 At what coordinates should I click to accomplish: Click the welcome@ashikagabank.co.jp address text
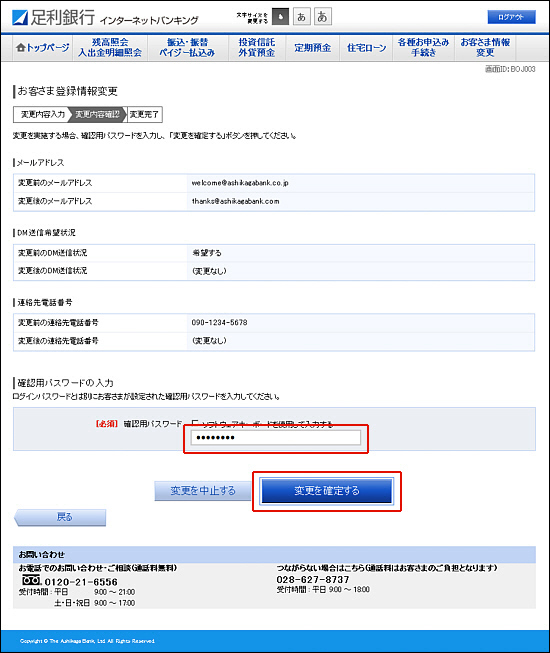click(x=240, y=183)
